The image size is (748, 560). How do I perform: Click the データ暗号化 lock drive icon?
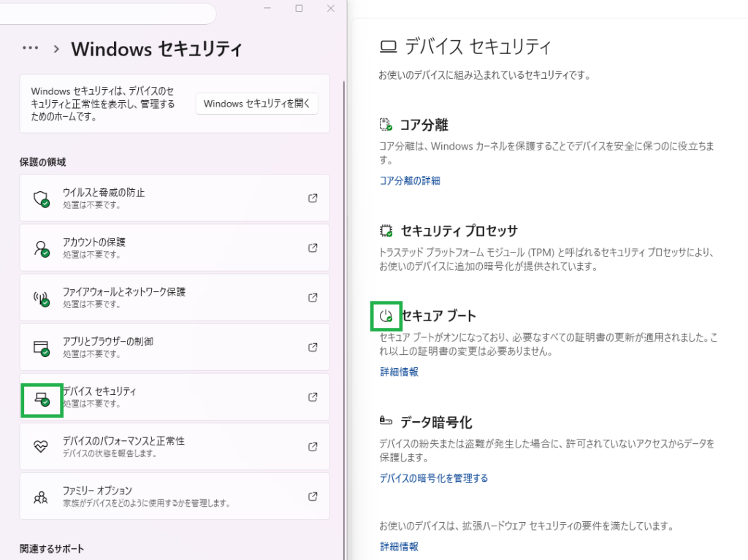386,421
